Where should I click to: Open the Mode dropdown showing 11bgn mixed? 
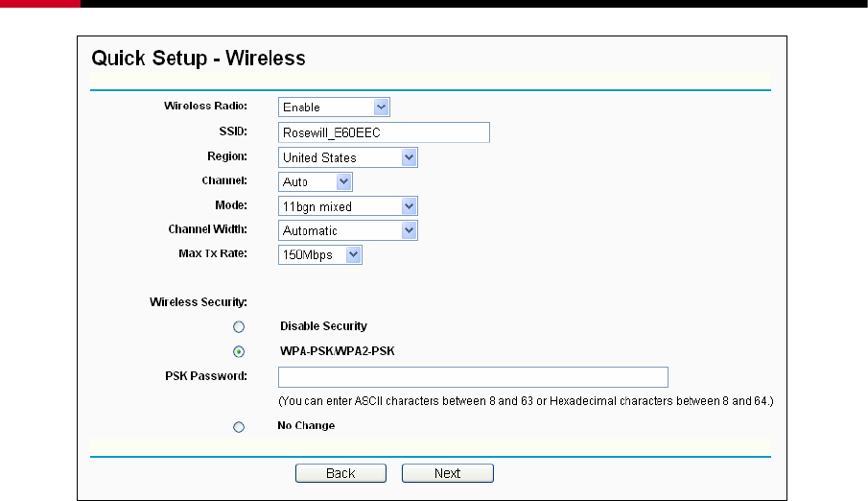347,206
